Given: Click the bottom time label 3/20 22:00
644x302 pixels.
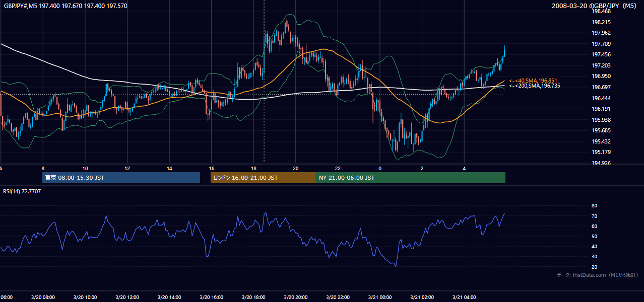Looking at the screenshot, I should [x=338, y=297].
